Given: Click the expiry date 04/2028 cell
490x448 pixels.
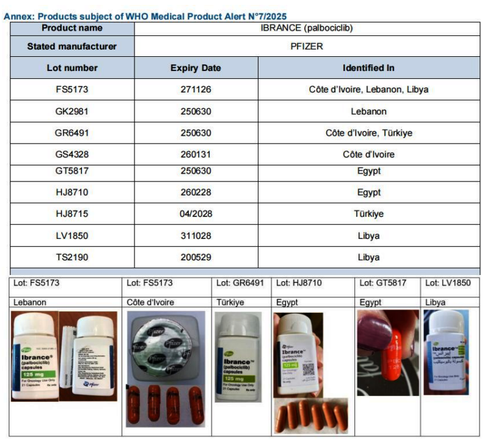Looking at the screenshot, I should [x=196, y=215].
